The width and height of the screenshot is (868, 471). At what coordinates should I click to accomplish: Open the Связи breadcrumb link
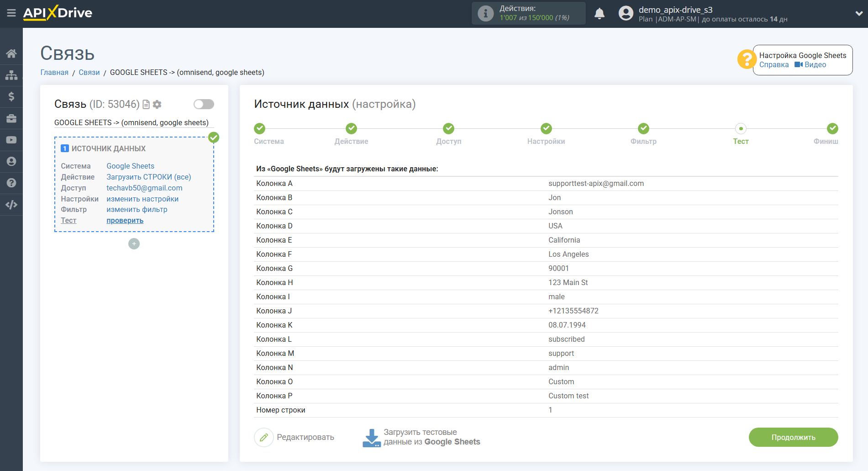(x=89, y=73)
